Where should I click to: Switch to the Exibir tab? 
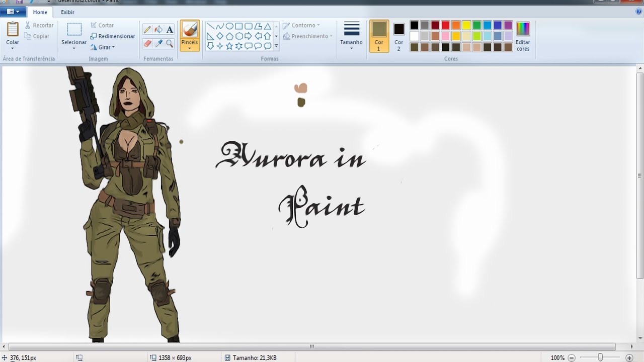pyautogui.click(x=67, y=12)
